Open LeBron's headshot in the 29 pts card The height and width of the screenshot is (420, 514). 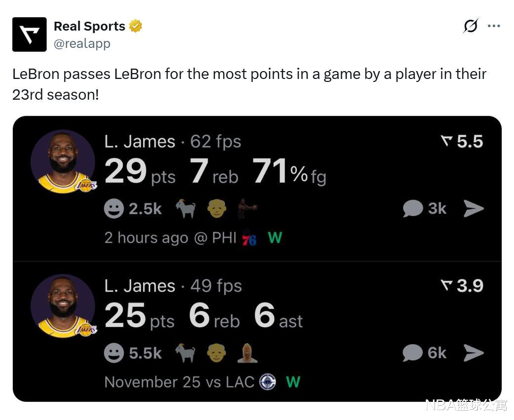(x=63, y=162)
